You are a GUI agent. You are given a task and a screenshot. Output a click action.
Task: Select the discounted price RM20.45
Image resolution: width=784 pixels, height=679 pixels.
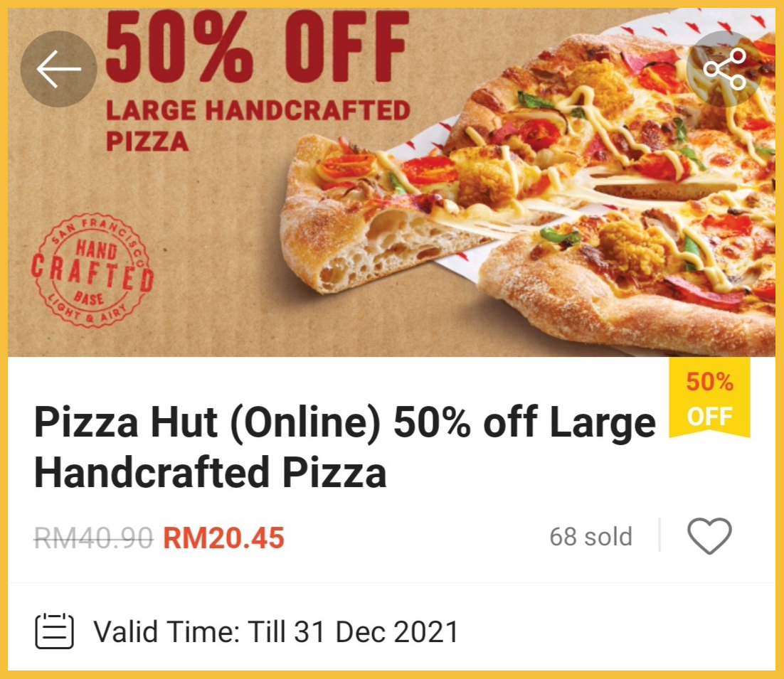[223, 538]
